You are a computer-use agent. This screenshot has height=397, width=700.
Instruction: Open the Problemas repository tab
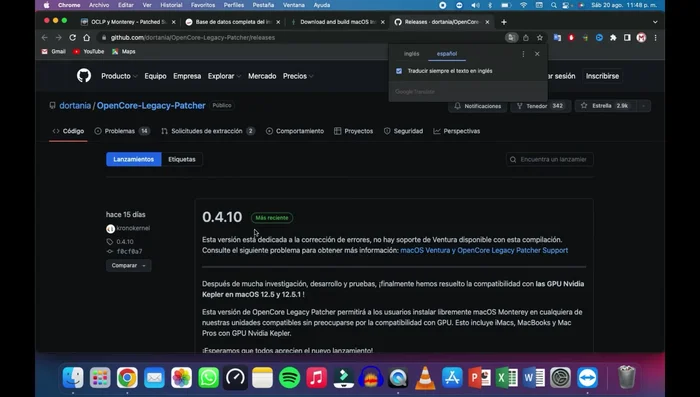click(x=122, y=131)
